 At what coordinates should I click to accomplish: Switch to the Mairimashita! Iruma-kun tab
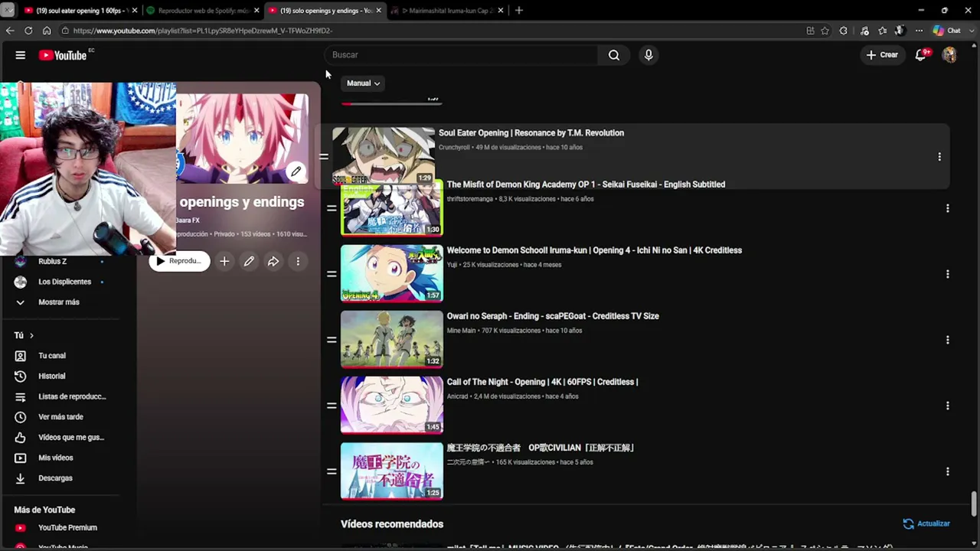point(448,11)
